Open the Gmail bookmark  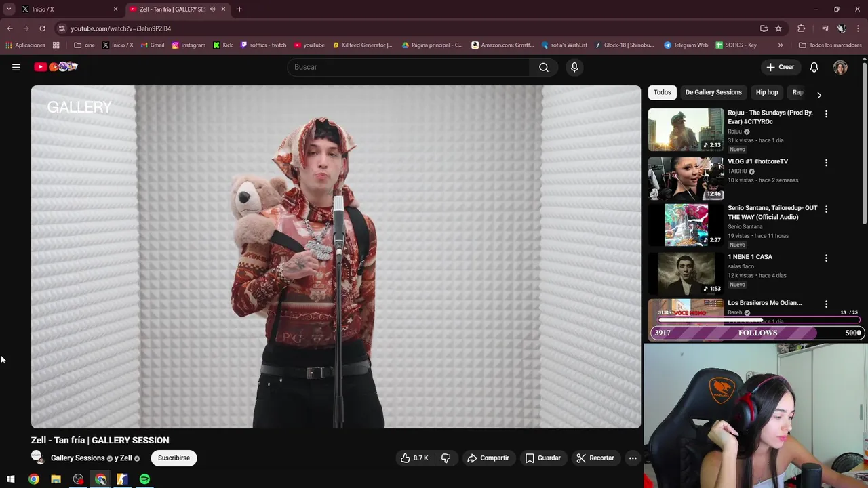tap(152, 45)
